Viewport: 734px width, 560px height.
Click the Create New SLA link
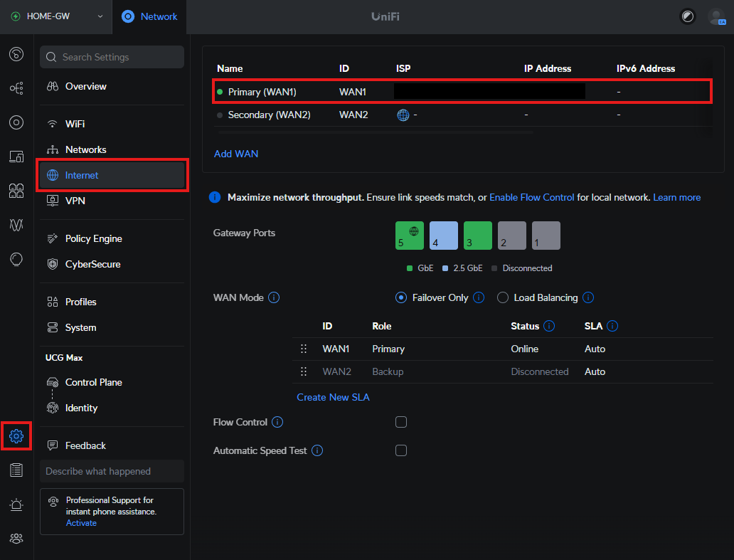click(333, 398)
